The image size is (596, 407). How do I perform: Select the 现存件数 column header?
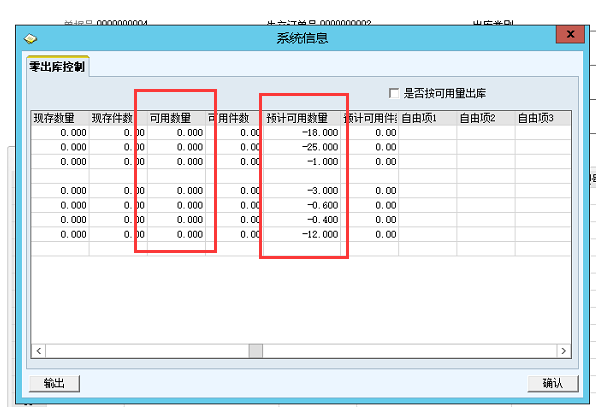click(118, 118)
